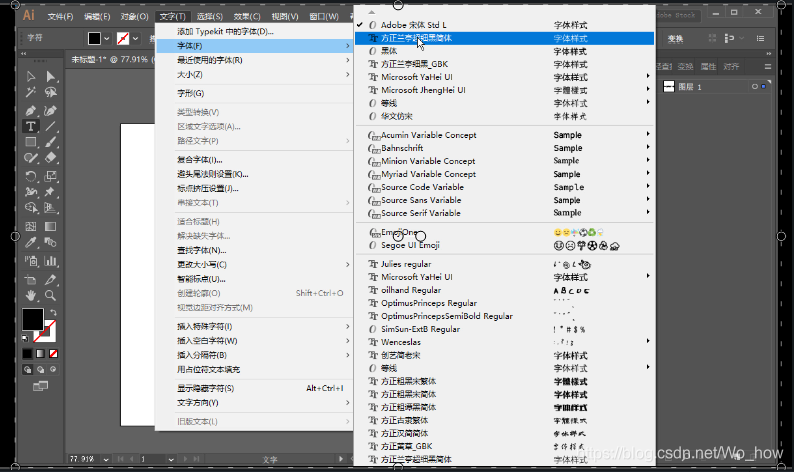Change screen mode at toolbar bottom
Image resolution: width=794 pixels, height=472 pixels.
pyautogui.click(x=41, y=386)
